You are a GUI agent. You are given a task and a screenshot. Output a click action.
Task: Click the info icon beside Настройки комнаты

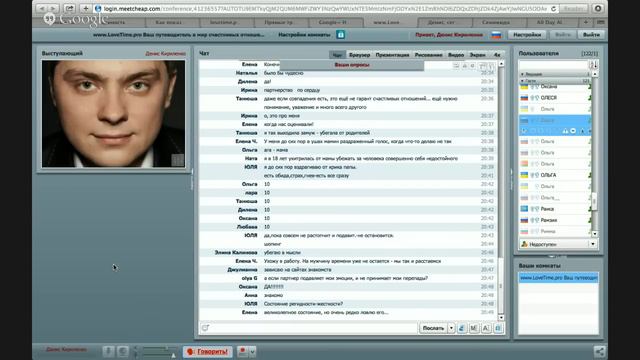[340, 35]
